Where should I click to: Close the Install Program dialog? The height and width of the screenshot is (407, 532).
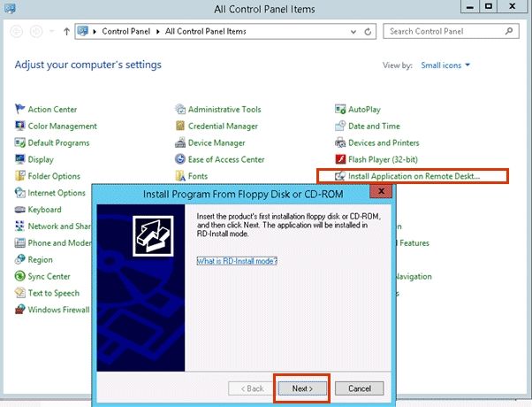pos(381,191)
